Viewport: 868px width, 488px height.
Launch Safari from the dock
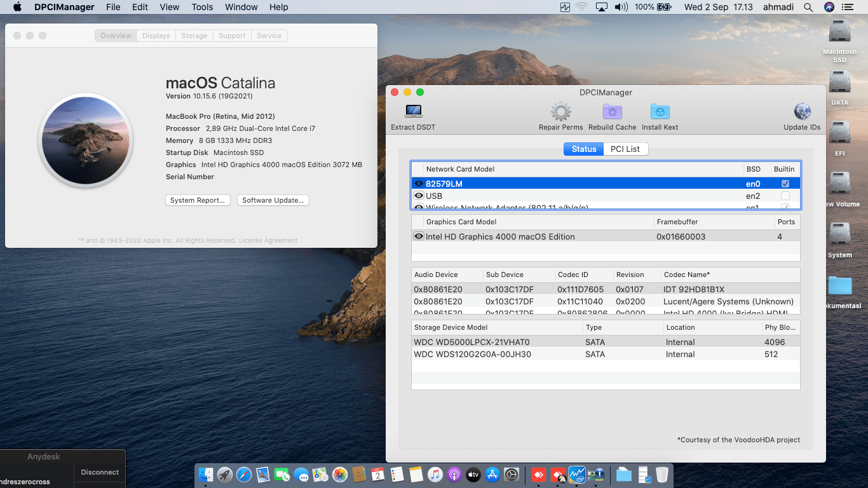(x=244, y=475)
